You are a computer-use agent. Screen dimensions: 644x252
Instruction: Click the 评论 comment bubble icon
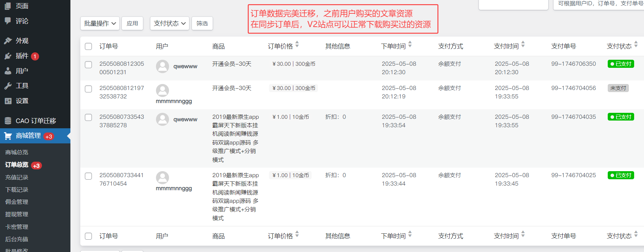(8, 21)
